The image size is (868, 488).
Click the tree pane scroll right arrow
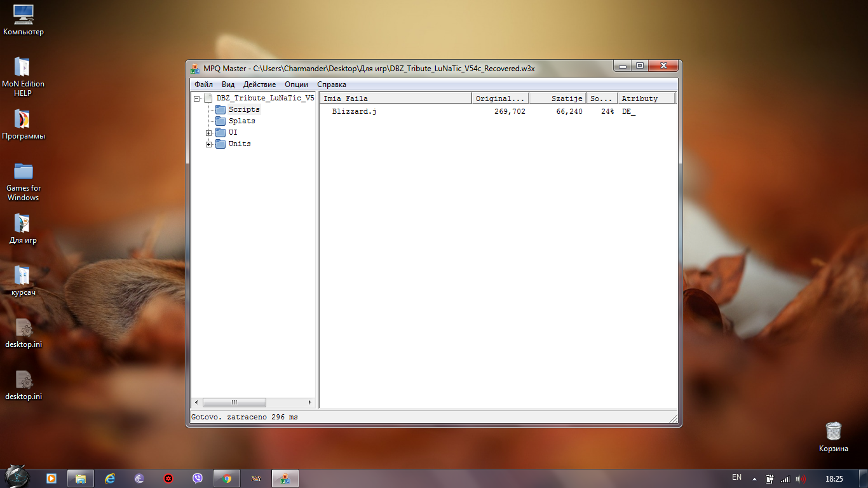pos(310,402)
